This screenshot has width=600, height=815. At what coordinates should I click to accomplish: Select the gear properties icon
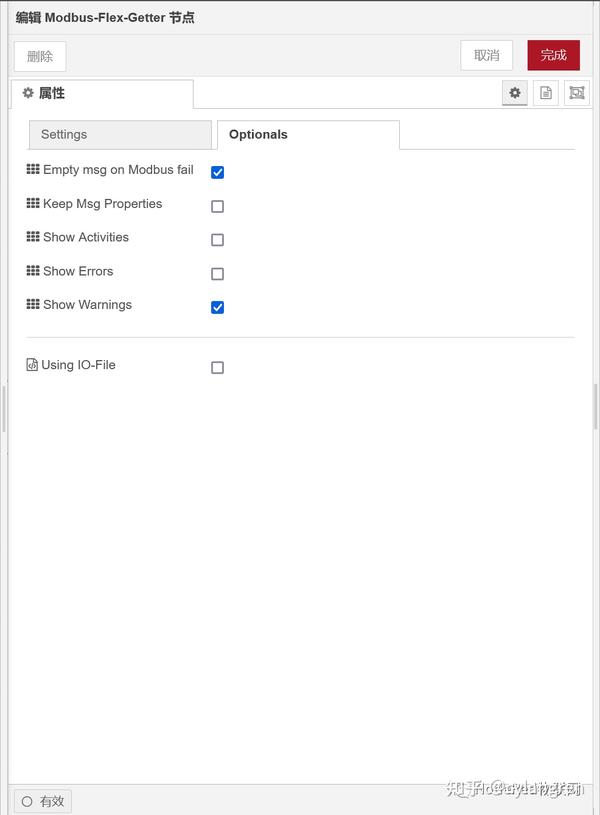coord(514,92)
